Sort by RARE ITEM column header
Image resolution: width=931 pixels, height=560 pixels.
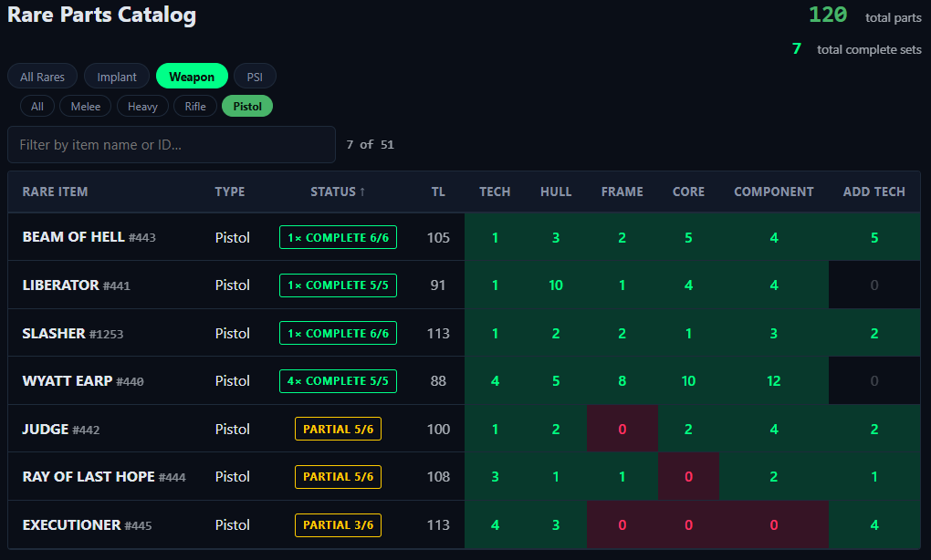pyautogui.click(x=55, y=192)
